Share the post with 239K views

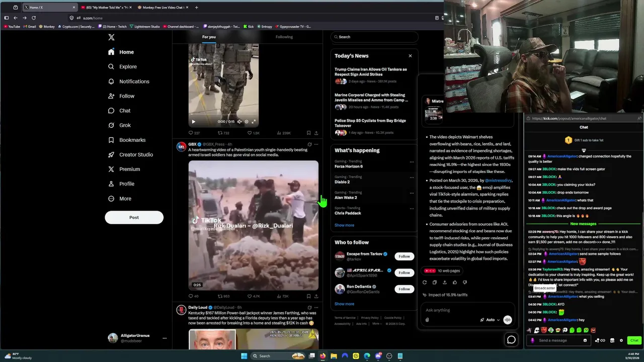316,133
